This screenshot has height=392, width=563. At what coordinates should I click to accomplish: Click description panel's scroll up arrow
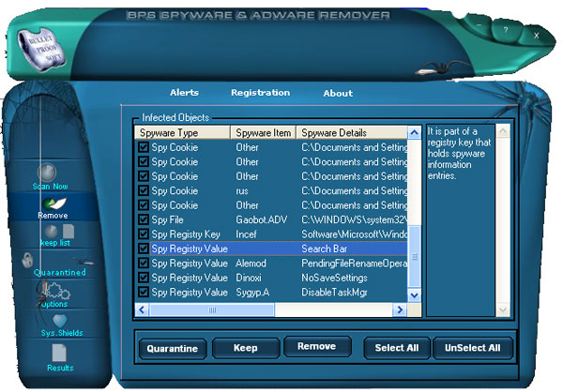pyautogui.click(x=503, y=131)
